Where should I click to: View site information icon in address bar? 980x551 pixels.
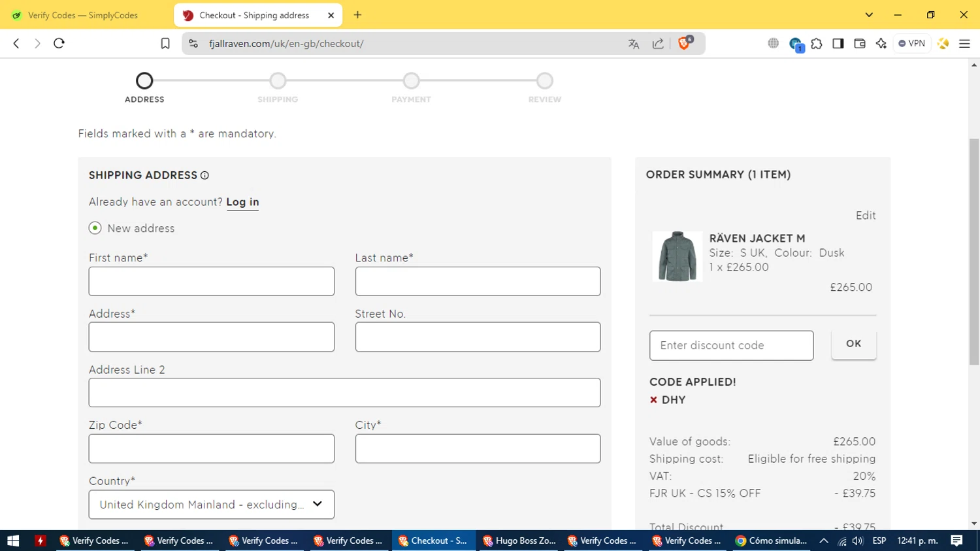tap(193, 44)
